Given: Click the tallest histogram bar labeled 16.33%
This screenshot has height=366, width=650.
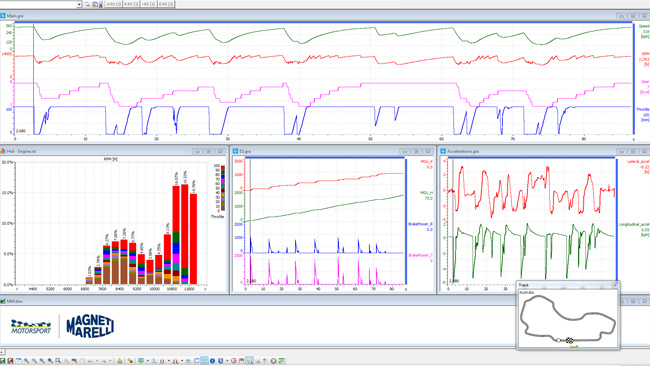Looking at the screenshot, I should 185,234.
